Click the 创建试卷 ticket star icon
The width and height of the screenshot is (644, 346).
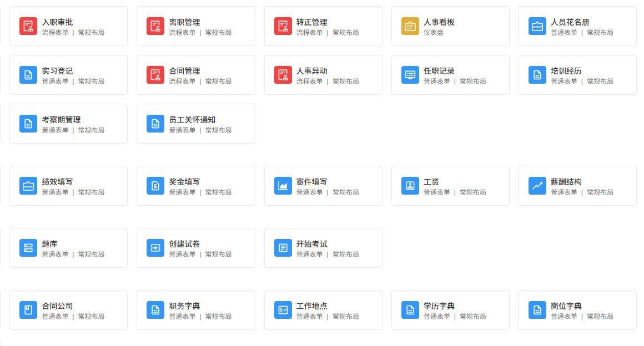[x=155, y=248]
